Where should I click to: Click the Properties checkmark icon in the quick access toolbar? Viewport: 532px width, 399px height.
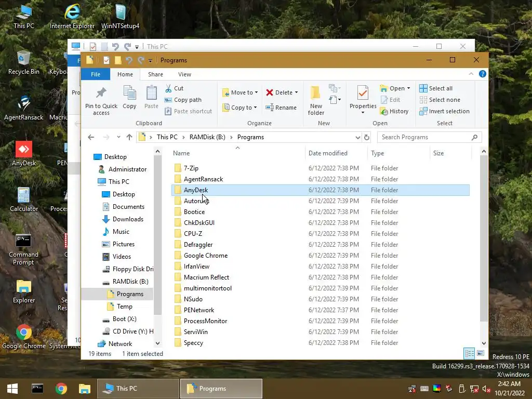tap(107, 60)
